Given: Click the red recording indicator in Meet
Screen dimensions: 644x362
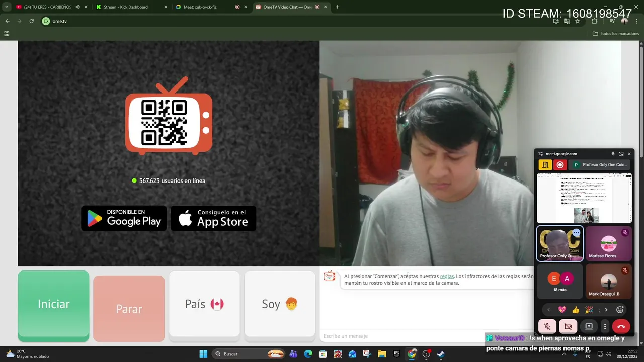Looking at the screenshot, I should [x=560, y=165].
